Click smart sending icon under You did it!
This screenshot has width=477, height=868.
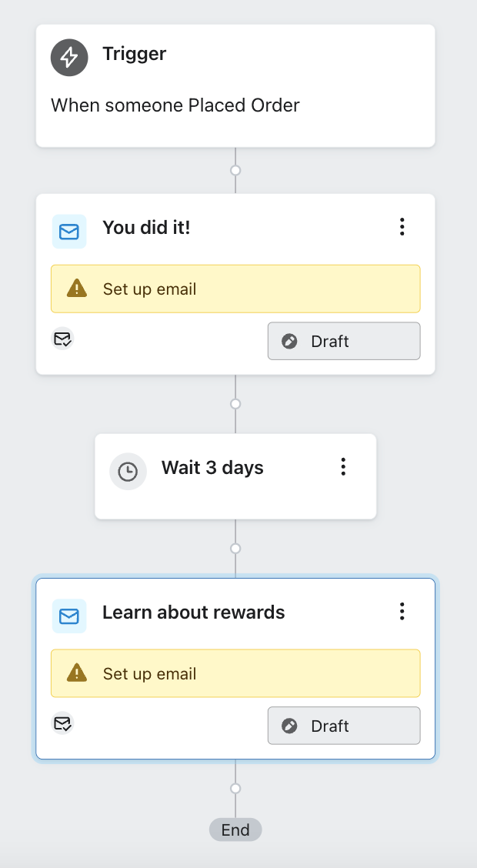pyautogui.click(x=62, y=339)
